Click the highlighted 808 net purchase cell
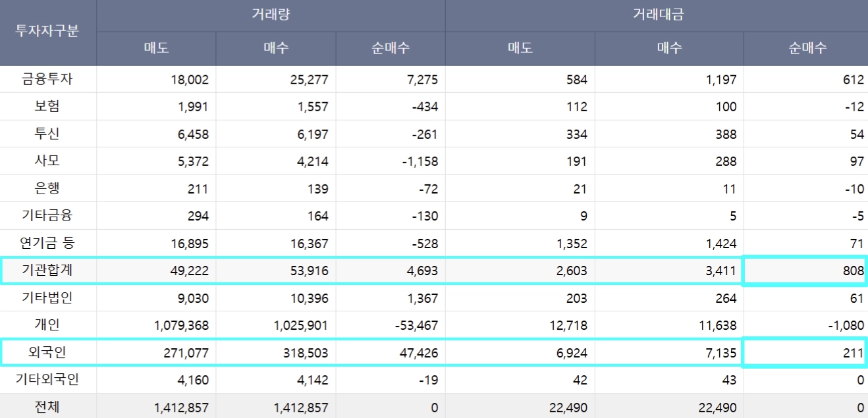The image size is (868, 418). (x=805, y=271)
